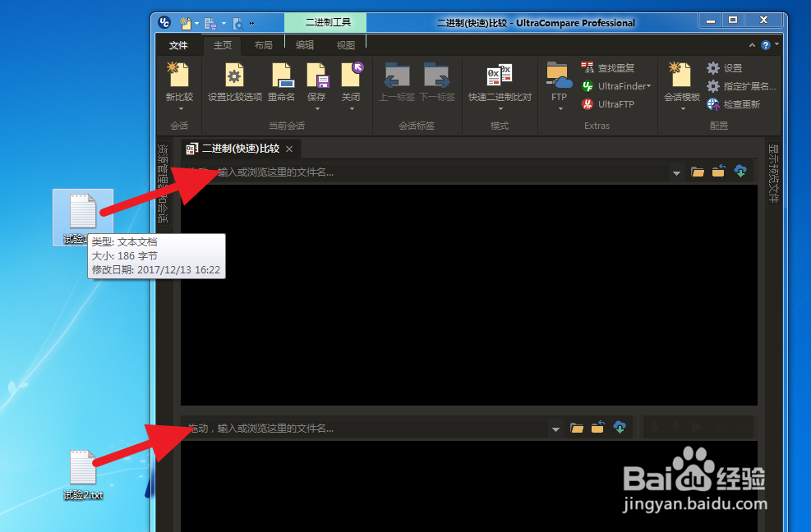Open the dropdown arrow next to the help icon
Image resolution: width=811 pixels, height=532 pixels.
pos(776,44)
